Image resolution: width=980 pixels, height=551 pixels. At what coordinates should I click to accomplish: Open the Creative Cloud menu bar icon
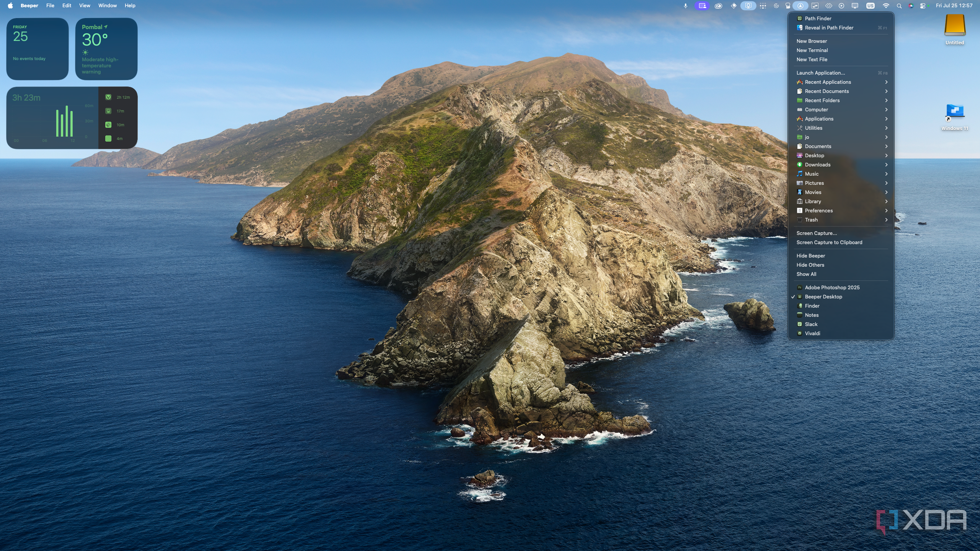[x=718, y=6]
